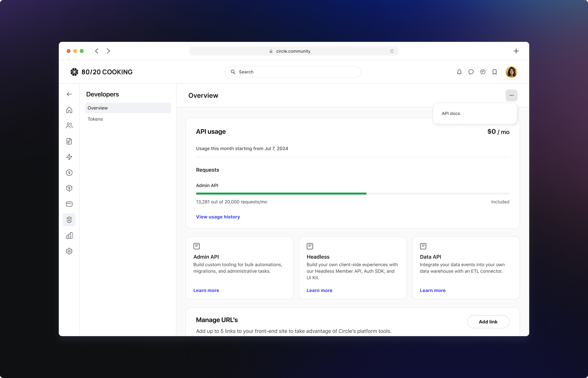Click the Search input field

coord(293,72)
